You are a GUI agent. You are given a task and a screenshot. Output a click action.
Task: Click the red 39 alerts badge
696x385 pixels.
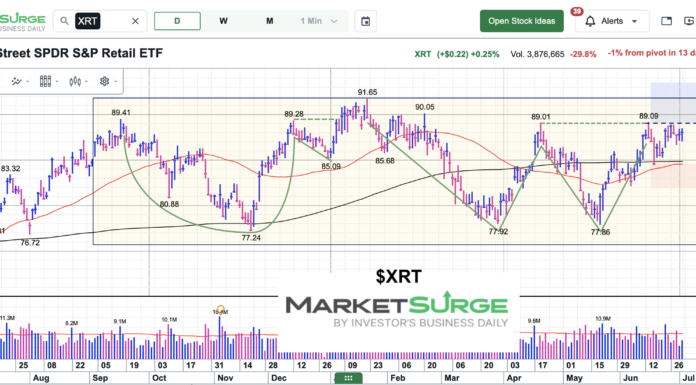(577, 12)
